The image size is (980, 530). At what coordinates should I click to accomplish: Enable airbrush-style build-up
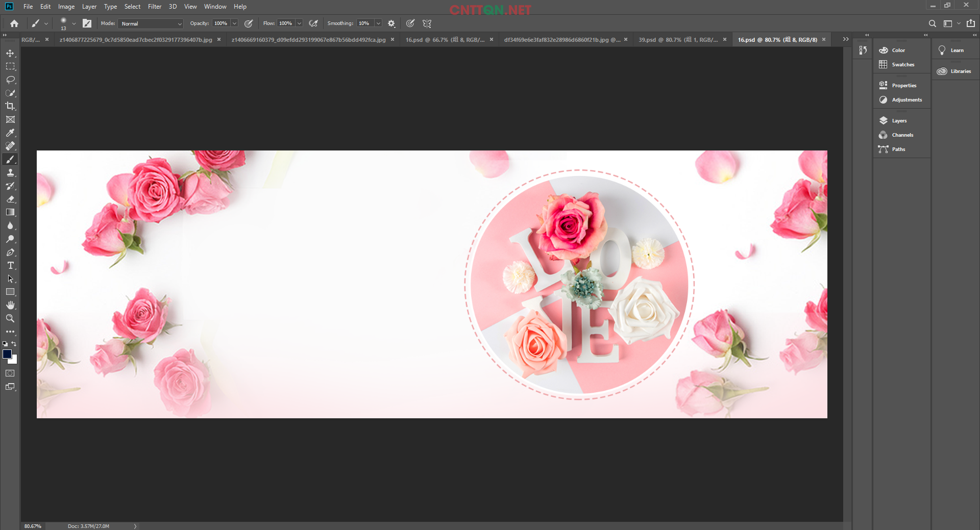pos(313,23)
